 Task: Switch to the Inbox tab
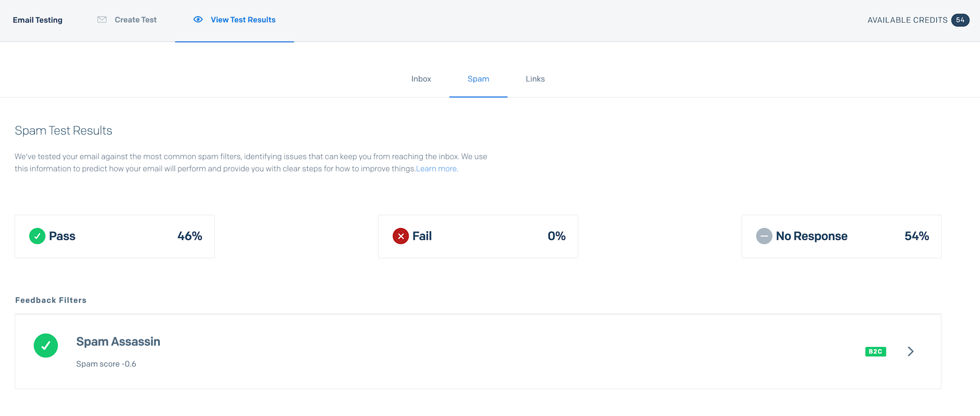(421, 79)
